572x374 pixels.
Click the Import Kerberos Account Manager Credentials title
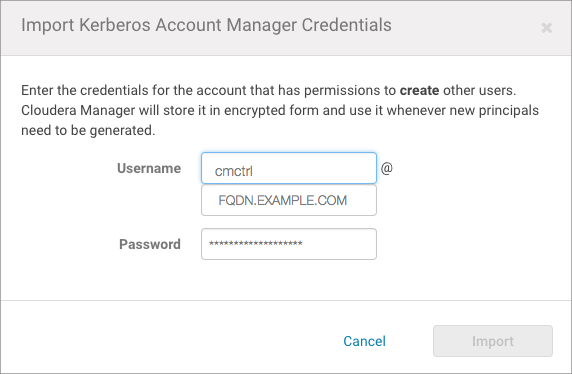point(206,25)
